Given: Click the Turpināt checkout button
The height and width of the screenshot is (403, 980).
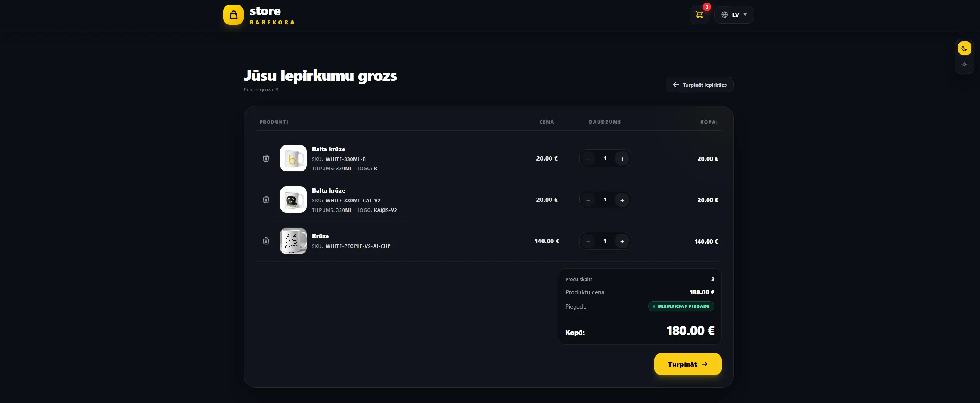Looking at the screenshot, I should click(688, 364).
